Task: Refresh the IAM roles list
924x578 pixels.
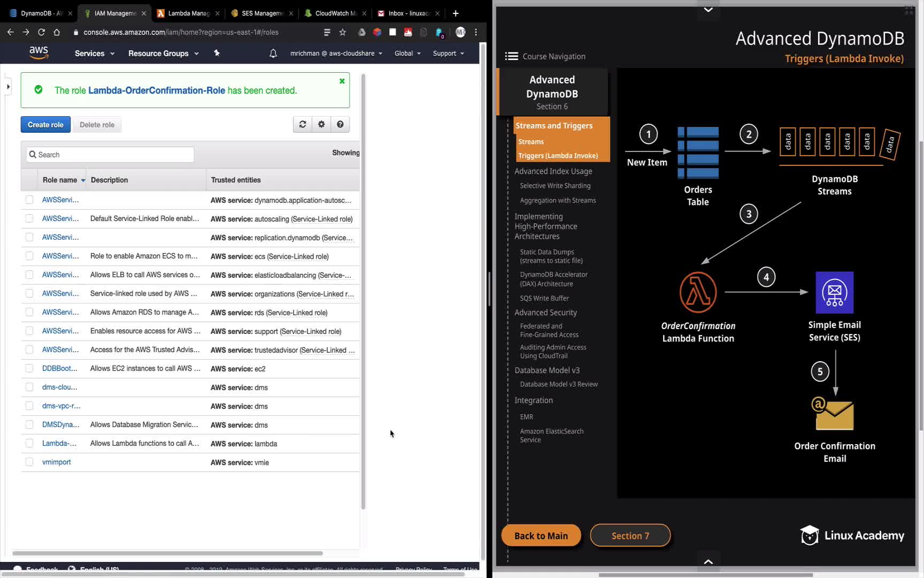Action: [303, 124]
